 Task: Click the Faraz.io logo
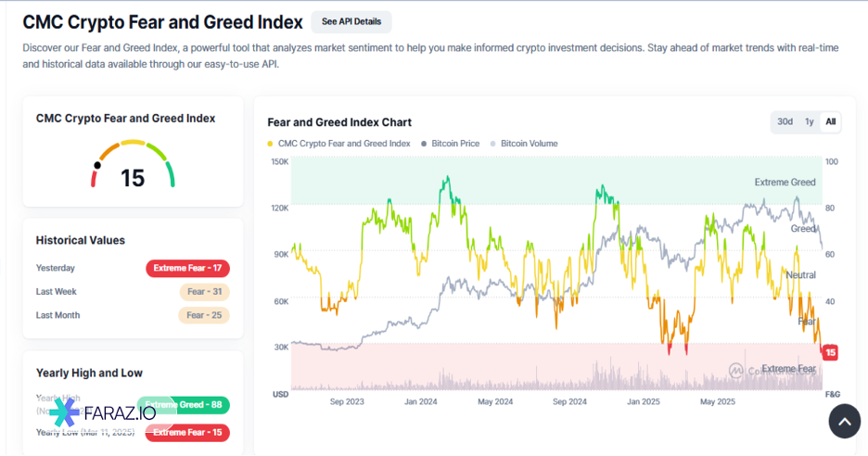click(x=103, y=411)
